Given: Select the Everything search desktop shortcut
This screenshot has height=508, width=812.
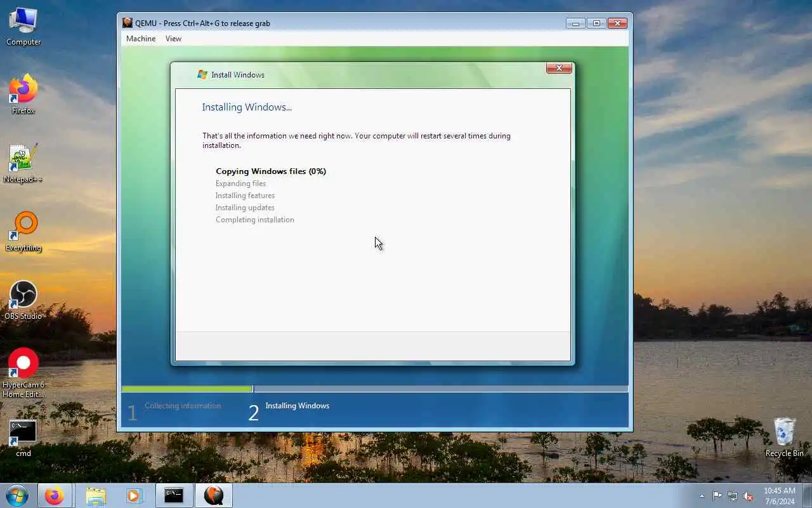Looking at the screenshot, I should point(23,232).
